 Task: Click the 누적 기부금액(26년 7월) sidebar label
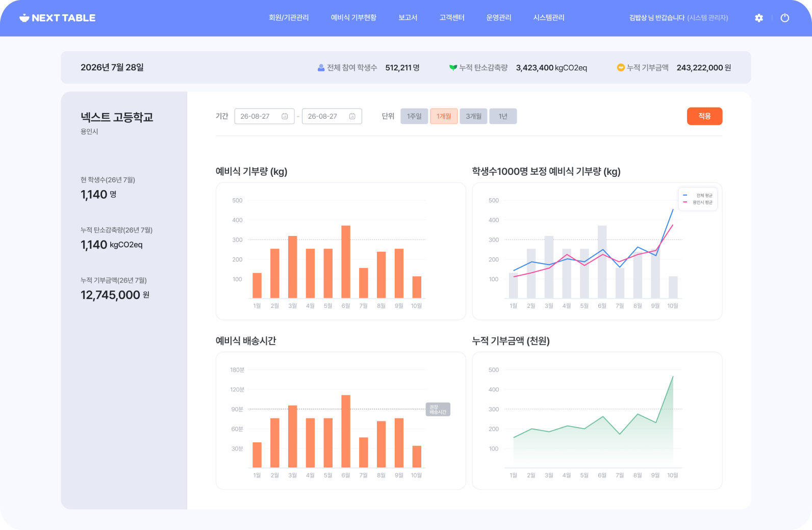click(x=114, y=280)
